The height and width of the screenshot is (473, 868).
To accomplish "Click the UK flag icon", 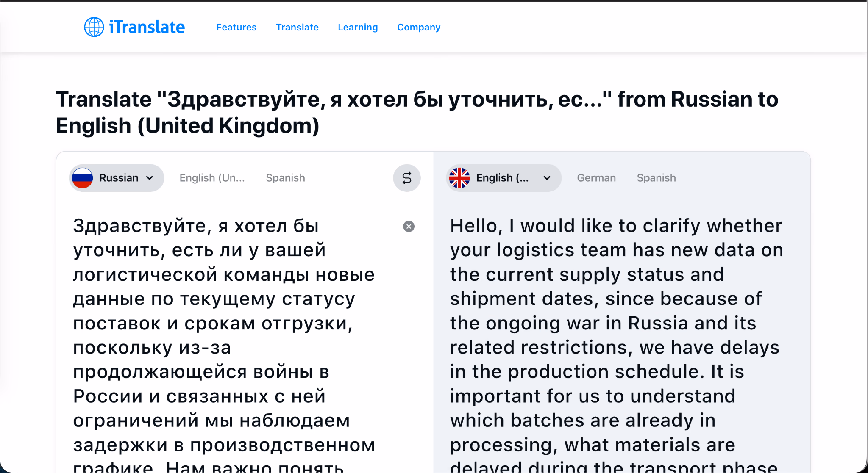I will tap(459, 178).
